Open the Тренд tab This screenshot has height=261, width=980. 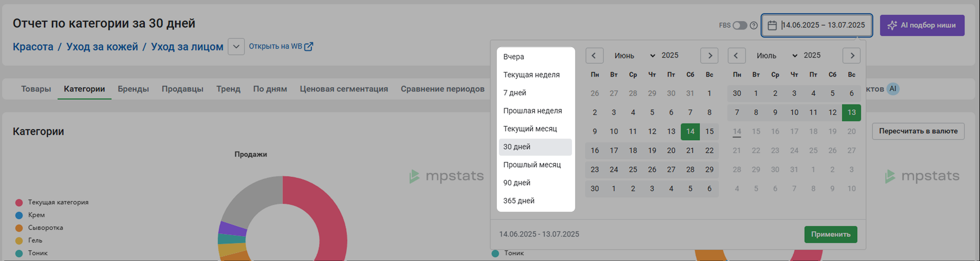(x=228, y=89)
